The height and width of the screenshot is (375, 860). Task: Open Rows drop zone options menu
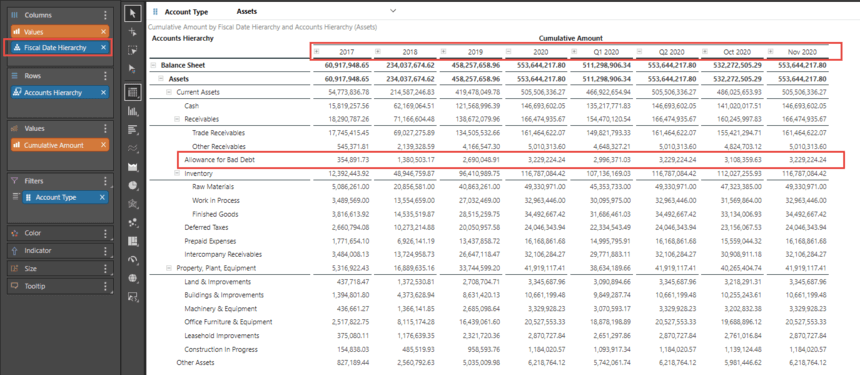coord(106,76)
